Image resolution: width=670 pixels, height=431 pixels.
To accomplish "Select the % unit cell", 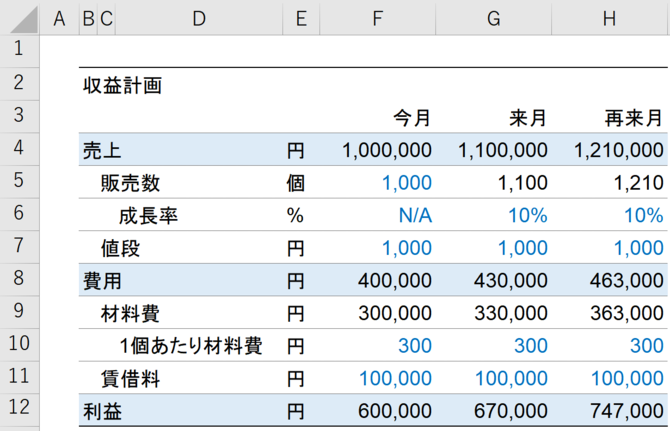I will pos(301,214).
